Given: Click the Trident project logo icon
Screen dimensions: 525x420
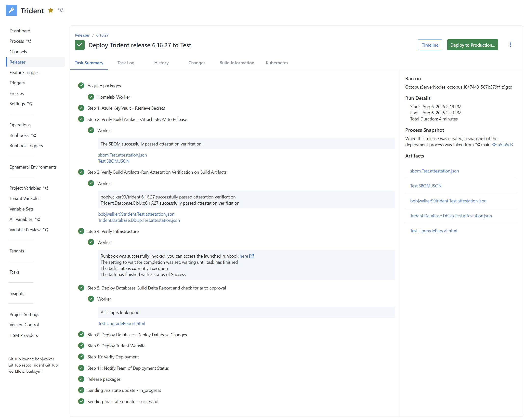Looking at the screenshot, I should (11, 10).
